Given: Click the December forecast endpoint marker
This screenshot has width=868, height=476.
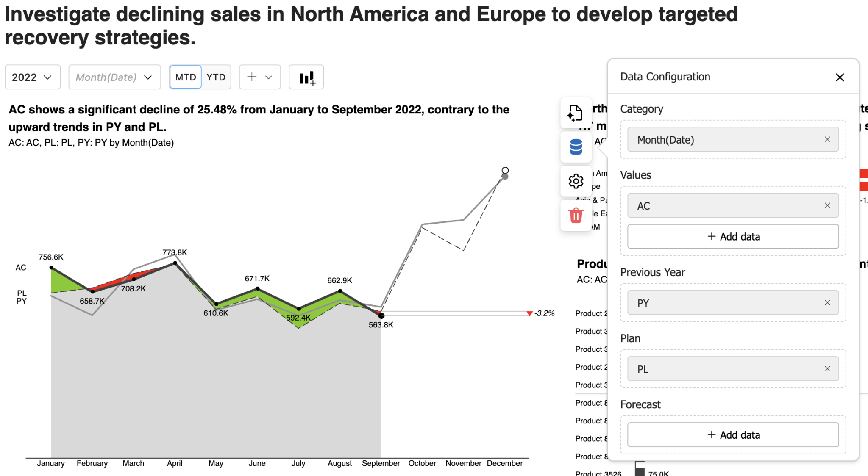Looking at the screenshot, I should coord(505,171).
